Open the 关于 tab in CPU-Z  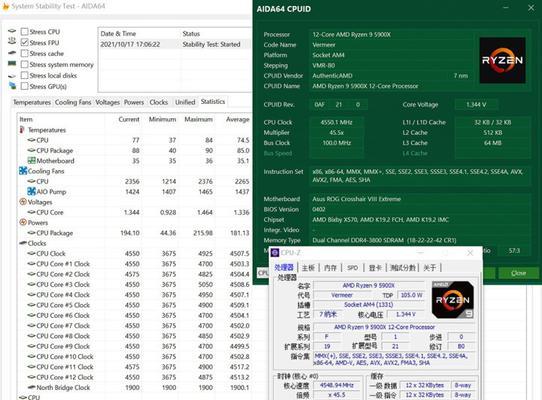[430, 268]
